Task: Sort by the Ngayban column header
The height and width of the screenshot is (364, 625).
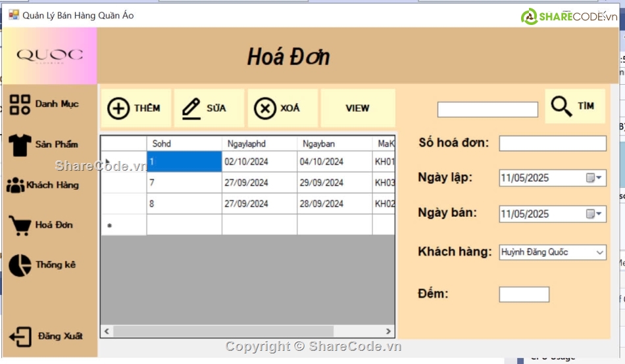Action: 335,144
